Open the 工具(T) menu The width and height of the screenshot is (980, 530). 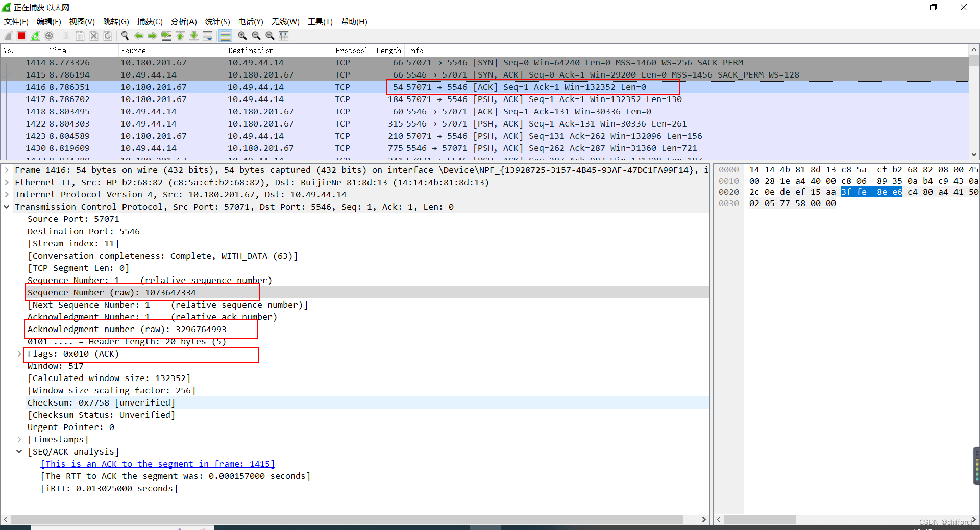[320, 21]
